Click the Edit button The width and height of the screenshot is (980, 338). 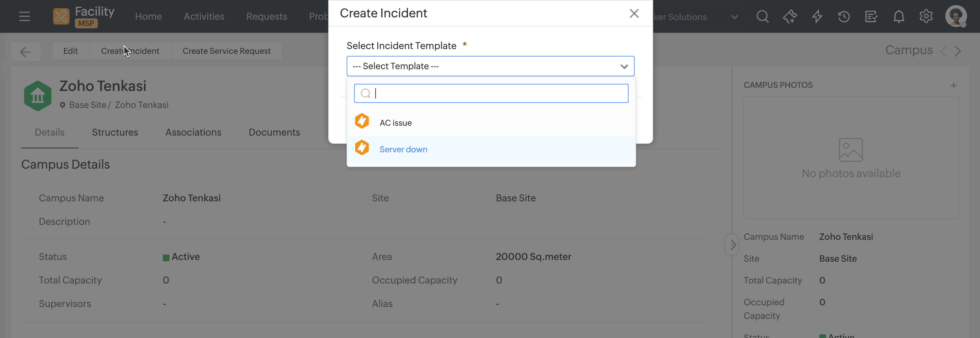click(x=70, y=51)
